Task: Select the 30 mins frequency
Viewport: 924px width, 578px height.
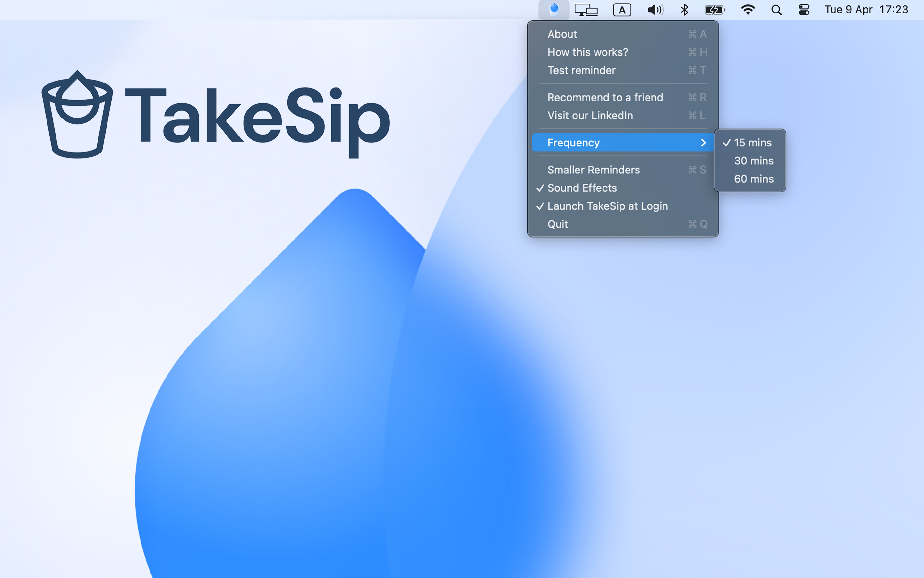Action: click(x=750, y=161)
